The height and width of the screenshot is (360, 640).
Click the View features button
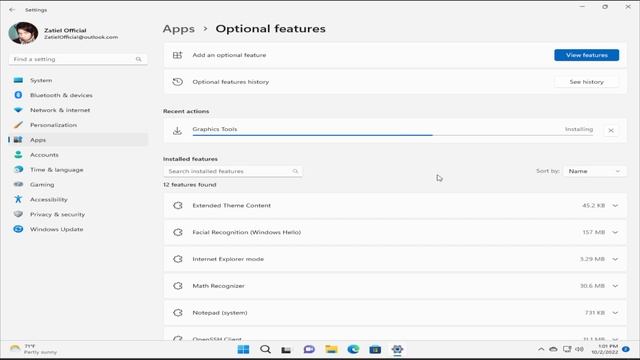587,55
